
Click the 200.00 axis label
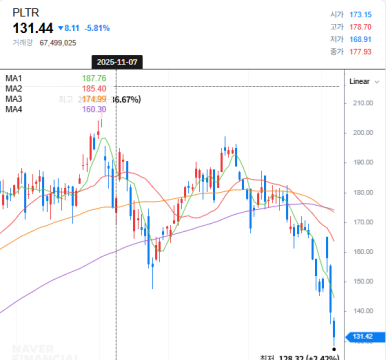(363, 133)
